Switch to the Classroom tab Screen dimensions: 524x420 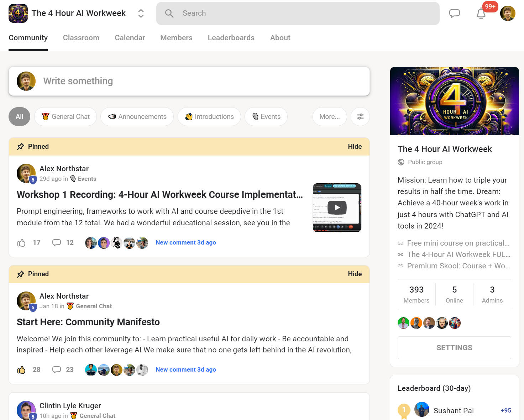(81, 38)
